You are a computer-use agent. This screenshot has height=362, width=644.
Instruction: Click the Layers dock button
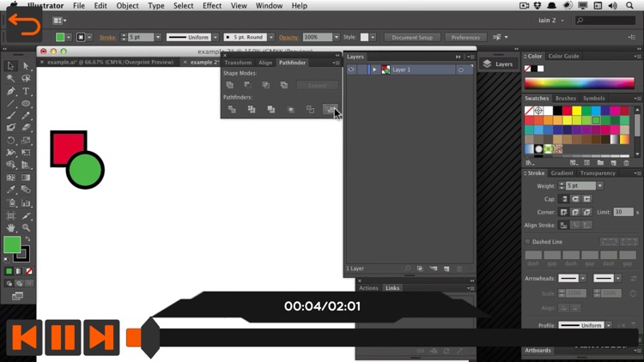[498, 64]
